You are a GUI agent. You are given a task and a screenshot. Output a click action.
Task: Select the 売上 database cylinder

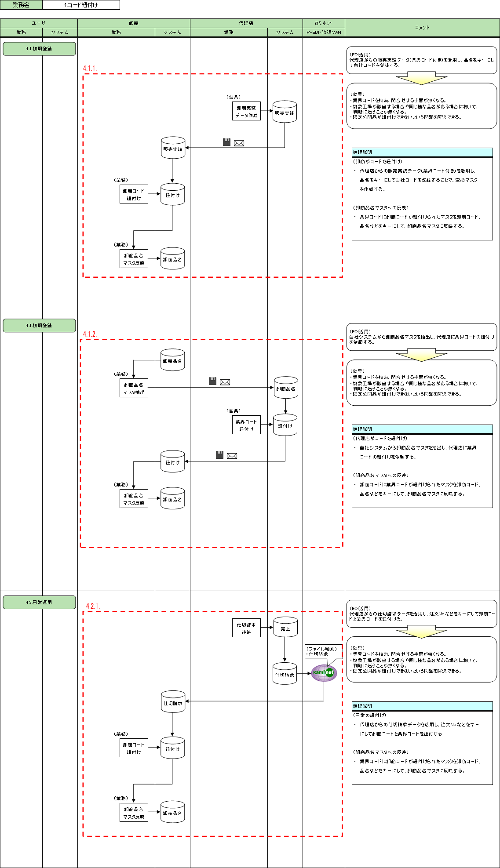[x=285, y=628]
